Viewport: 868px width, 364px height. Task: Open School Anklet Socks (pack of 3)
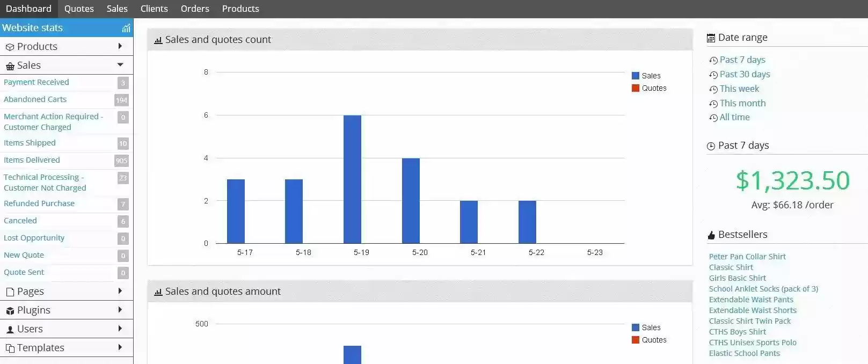click(763, 289)
